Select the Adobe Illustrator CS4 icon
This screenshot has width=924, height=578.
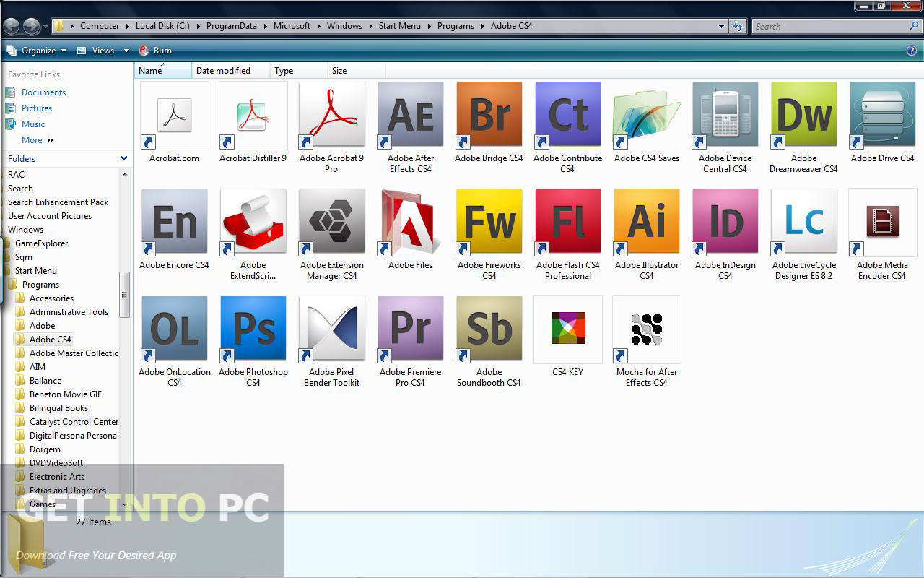point(647,223)
